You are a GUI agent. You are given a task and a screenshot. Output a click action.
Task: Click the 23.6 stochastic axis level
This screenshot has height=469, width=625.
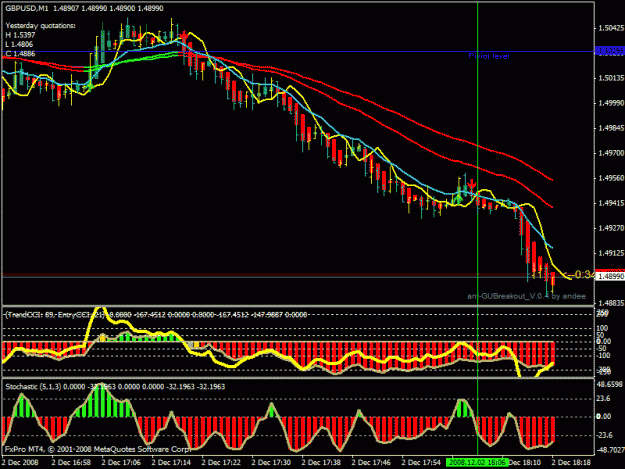coord(603,398)
